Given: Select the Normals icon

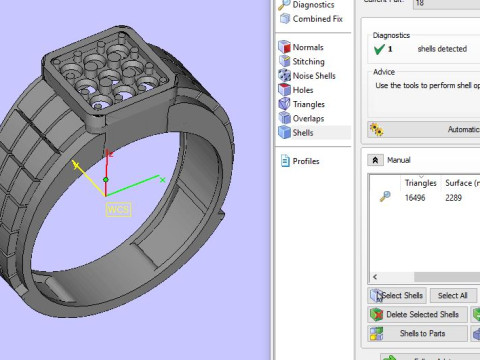Looking at the screenshot, I should [x=284, y=47].
